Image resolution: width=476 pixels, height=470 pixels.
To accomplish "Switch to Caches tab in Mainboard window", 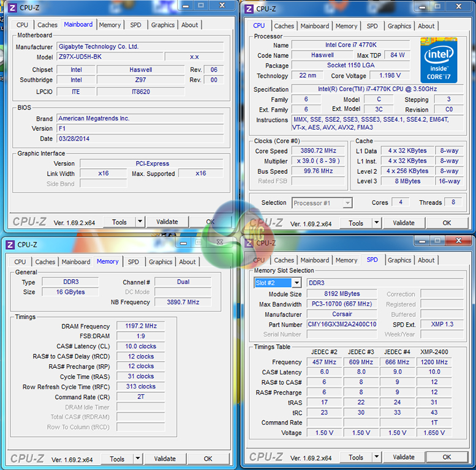I will 47,25.
